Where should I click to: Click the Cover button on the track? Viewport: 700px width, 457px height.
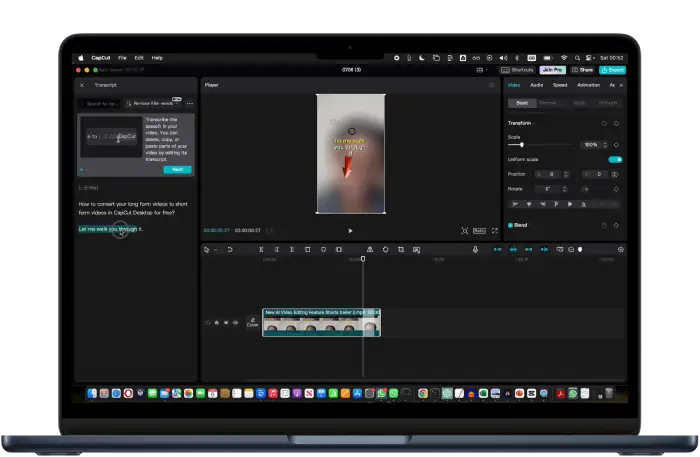252,323
